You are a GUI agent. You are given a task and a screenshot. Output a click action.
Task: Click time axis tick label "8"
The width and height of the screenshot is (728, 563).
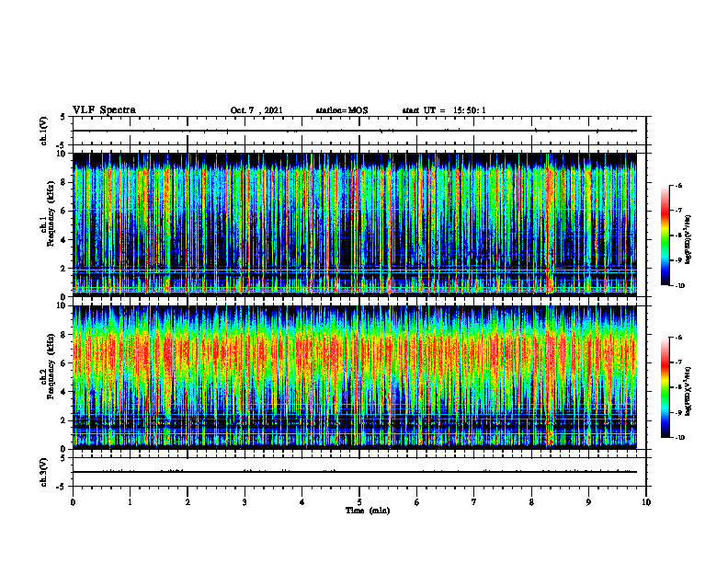coord(531,502)
